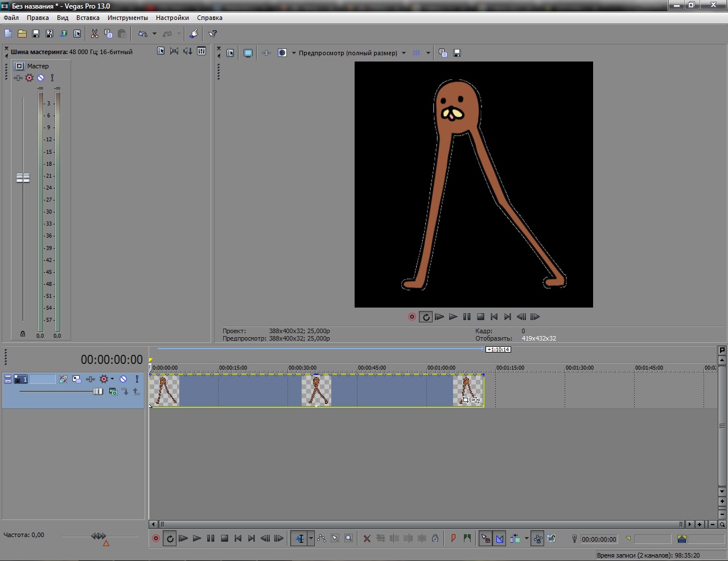Open the undo history dropdown arrow

pyautogui.click(x=154, y=34)
